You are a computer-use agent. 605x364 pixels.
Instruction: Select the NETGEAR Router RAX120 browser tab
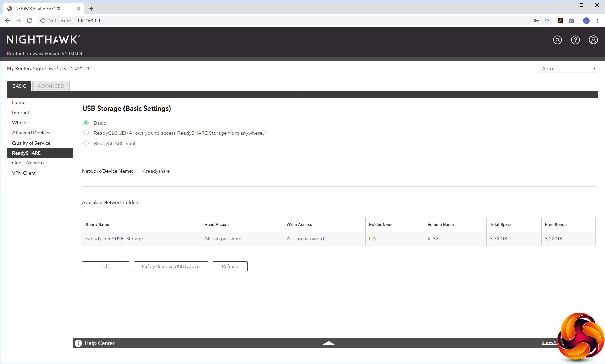point(44,9)
